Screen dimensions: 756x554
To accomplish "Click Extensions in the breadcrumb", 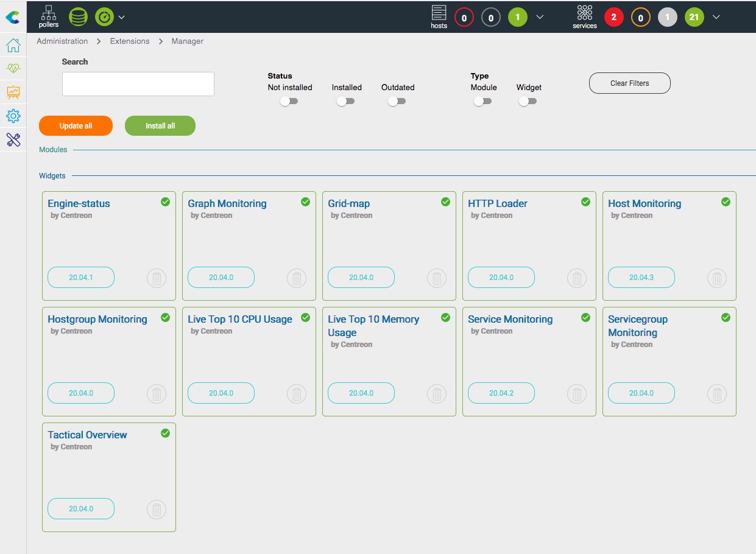I will (x=130, y=41).
